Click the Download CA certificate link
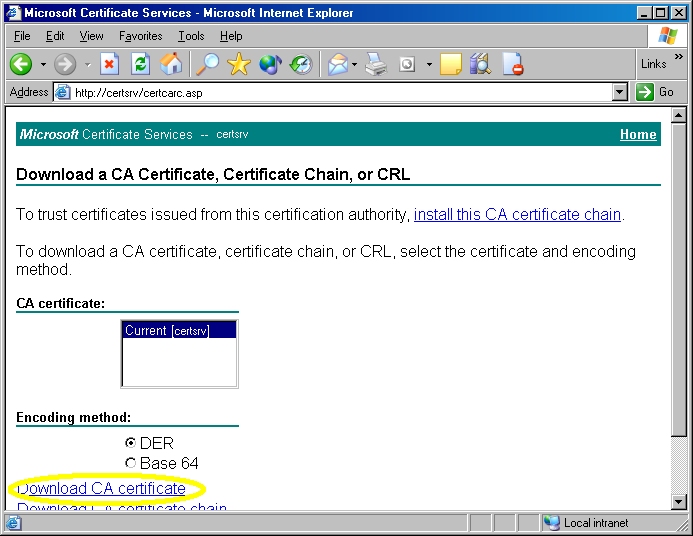693x536 pixels. 101,488
